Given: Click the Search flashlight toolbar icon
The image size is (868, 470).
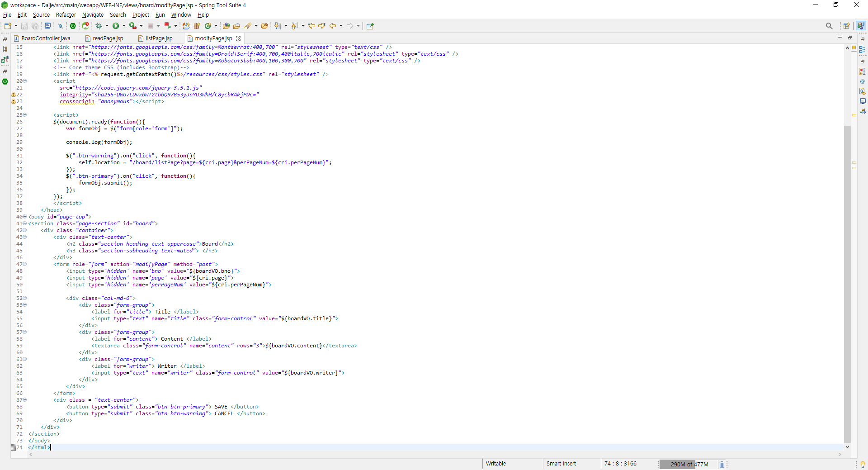Looking at the screenshot, I should point(248,26).
